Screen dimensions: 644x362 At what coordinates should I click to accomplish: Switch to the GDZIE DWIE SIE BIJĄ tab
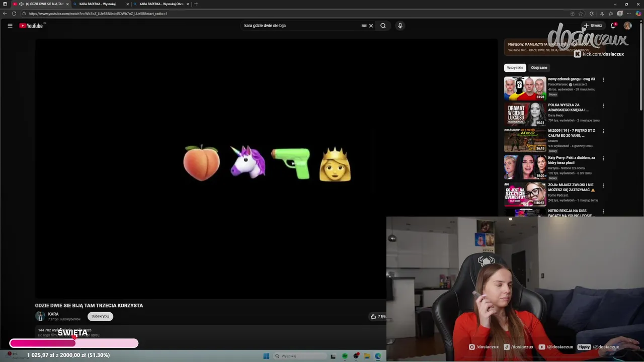[41, 4]
